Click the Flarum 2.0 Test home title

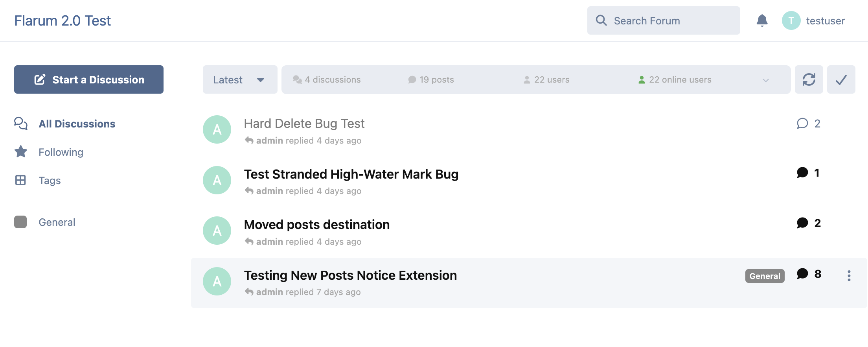click(63, 20)
